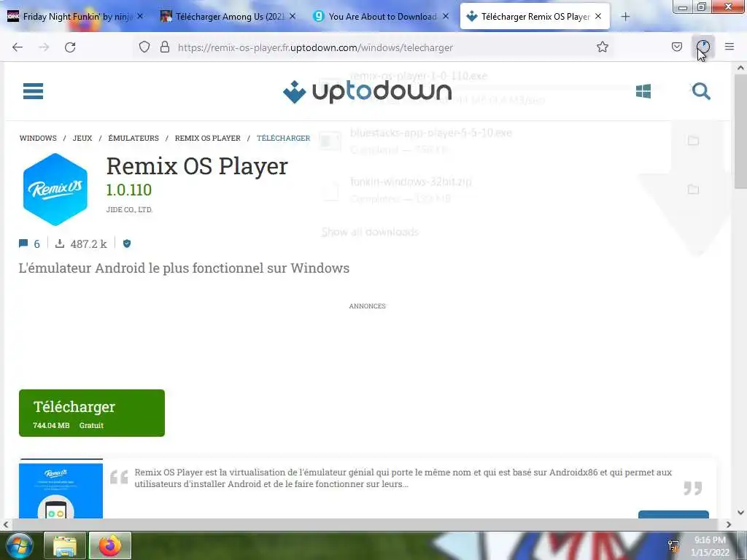747x560 pixels.
Task: Open the Firefox application menu
Action: pyautogui.click(x=729, y=47)
